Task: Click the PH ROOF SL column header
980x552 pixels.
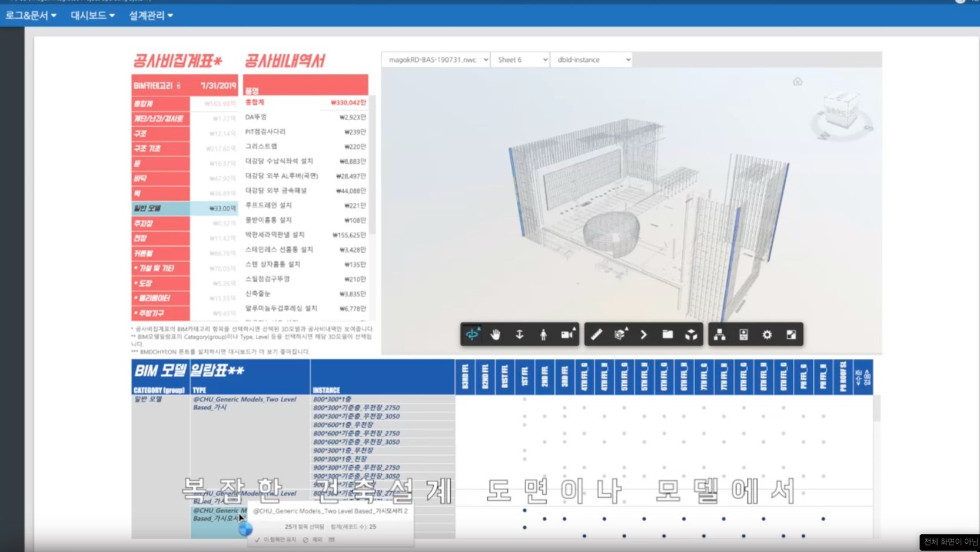Action: point(843,377)
